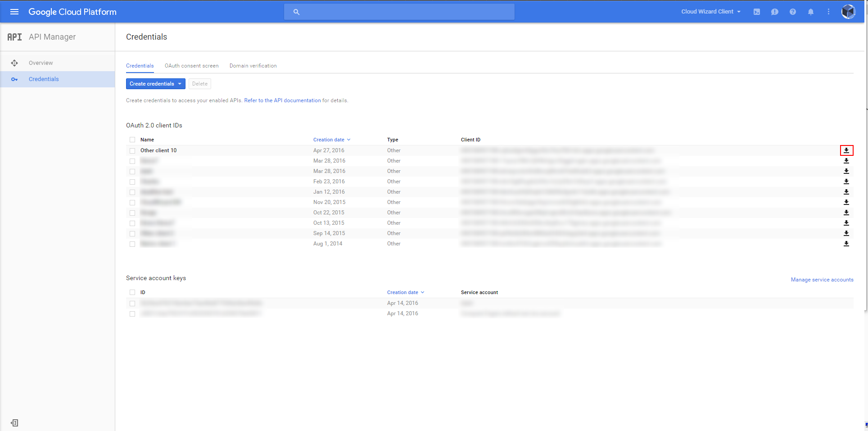The height and width of the screenshot is (431, 868).
Task: Download JSON for Oct 22, 2015 client
Action: (x=846, y=213)
